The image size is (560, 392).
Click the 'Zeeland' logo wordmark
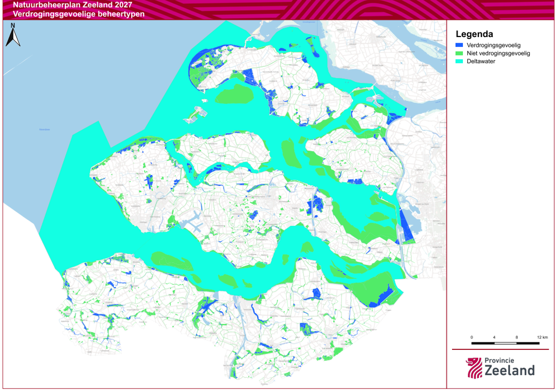510,370
